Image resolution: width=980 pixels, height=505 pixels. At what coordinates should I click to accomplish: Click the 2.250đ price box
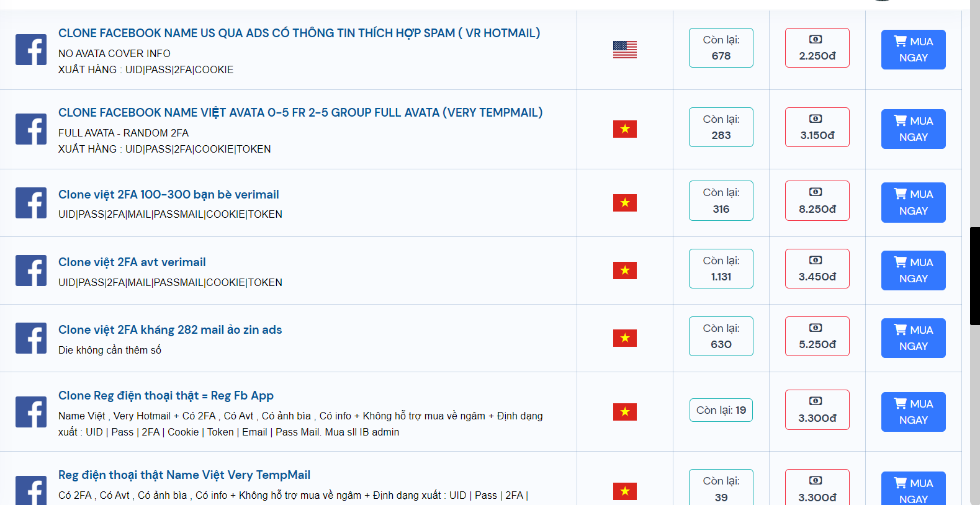click(x=817, y=48)
